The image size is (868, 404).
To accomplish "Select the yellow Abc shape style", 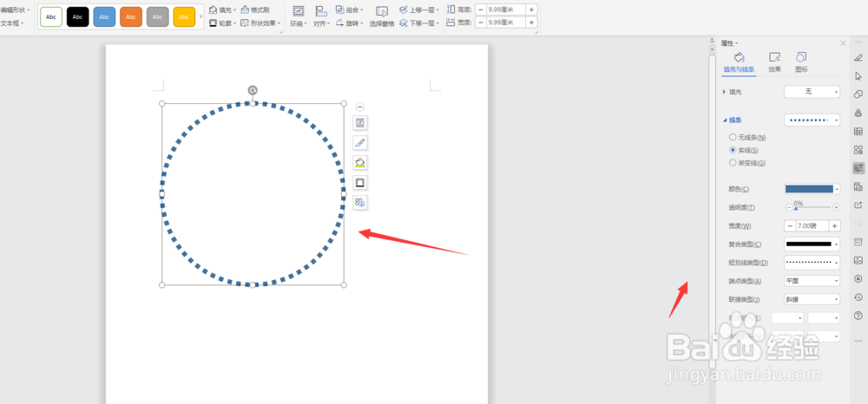I will 184,17.
